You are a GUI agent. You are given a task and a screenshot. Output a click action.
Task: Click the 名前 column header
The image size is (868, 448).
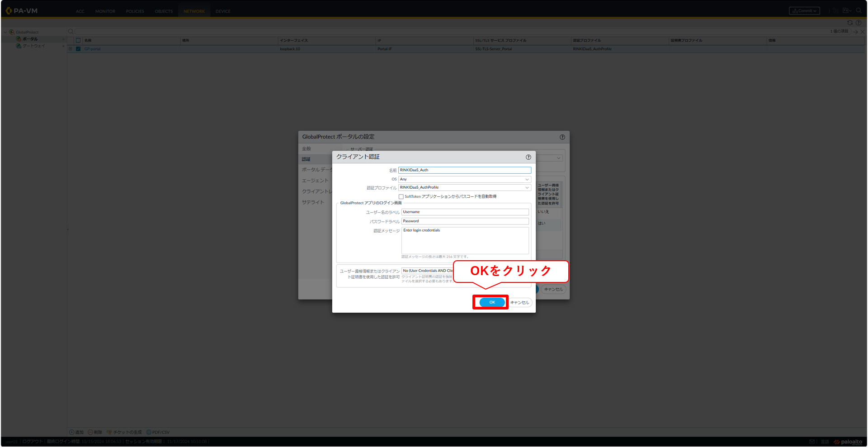131,41
